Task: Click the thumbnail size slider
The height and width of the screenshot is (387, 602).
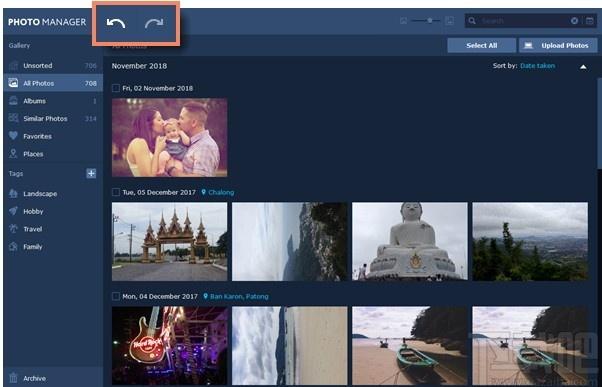Action: pos(426,21)
